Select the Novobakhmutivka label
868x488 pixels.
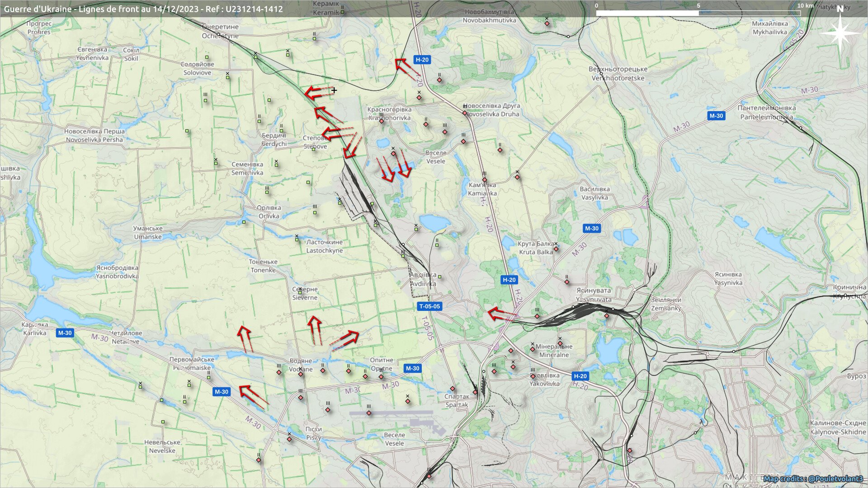[x=489, y=16]
